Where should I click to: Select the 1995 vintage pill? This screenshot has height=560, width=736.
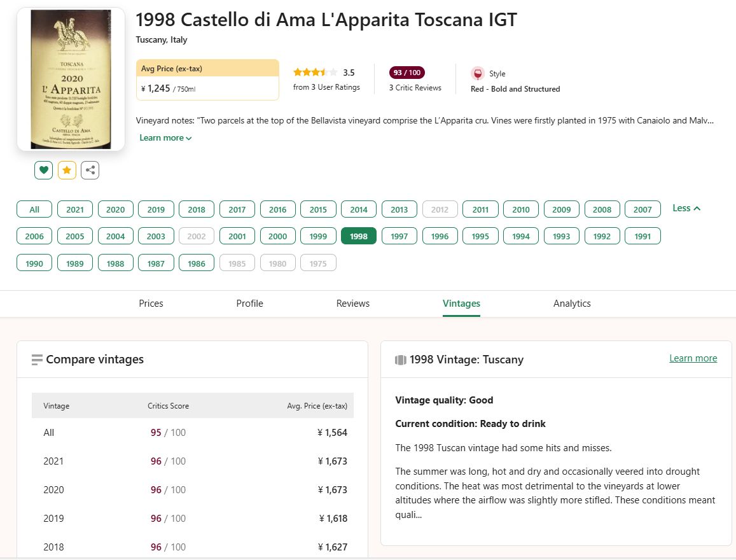coord(480,236)
